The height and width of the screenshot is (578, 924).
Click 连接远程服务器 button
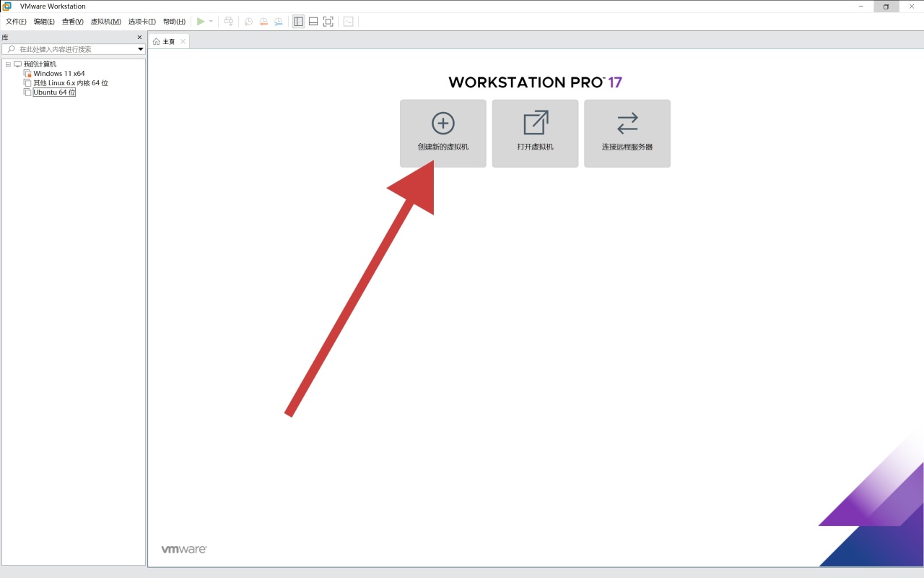627,134
